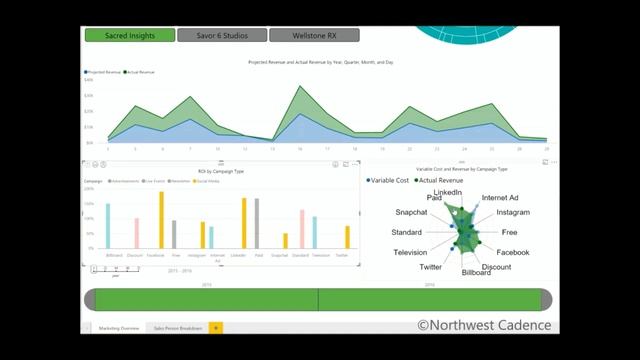Click the Actual Revenue legend in the radar chart
Image resolution: width=640 pixels, height=360 pixels.
click(x=439, y=180)
